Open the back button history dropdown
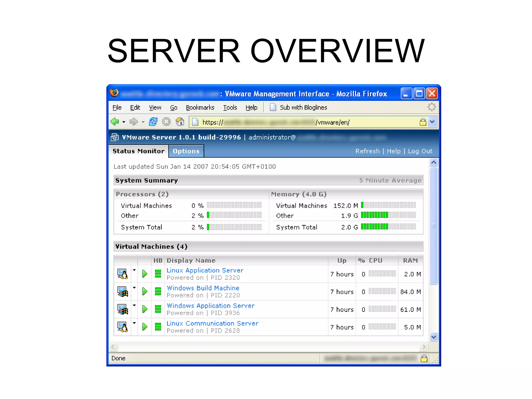The image size is (532, 399). (x=124, y=122)
